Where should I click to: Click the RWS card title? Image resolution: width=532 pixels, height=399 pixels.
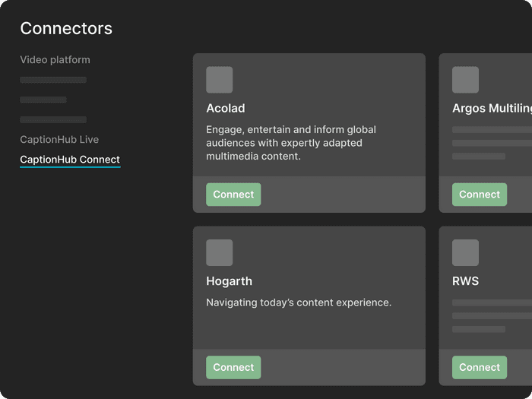point(465,281)
